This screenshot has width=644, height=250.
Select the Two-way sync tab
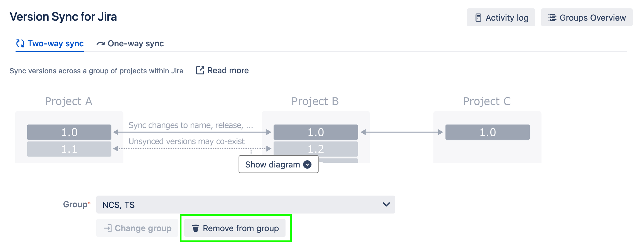pyautogui.click(x=56, y=44)
